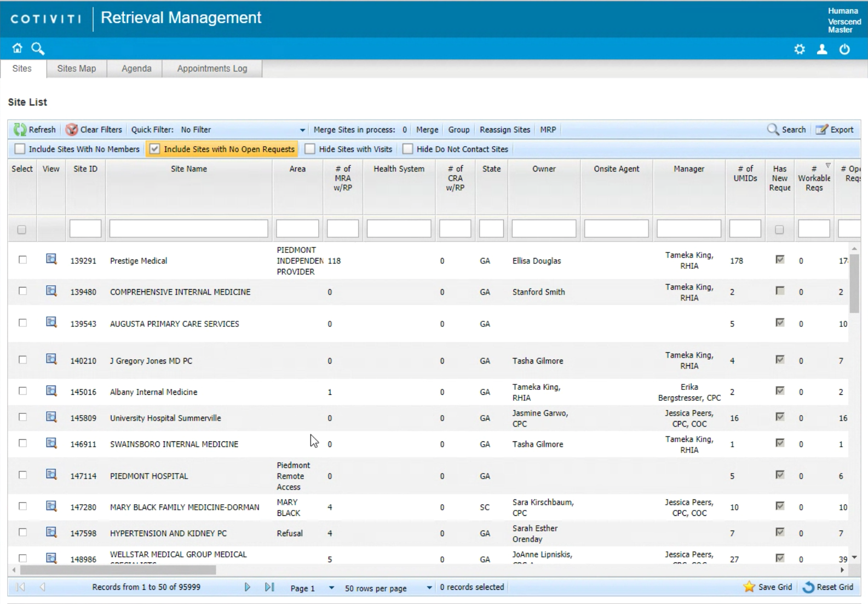The image size is (868, 604).
Task: Click the Merge button
Action: pos(427,130)
